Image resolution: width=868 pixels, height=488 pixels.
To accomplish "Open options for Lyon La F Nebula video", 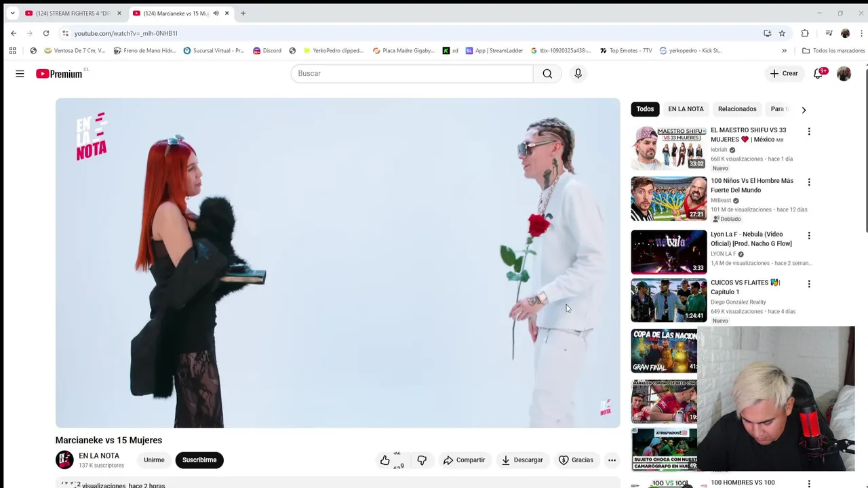I will [808, 235].
